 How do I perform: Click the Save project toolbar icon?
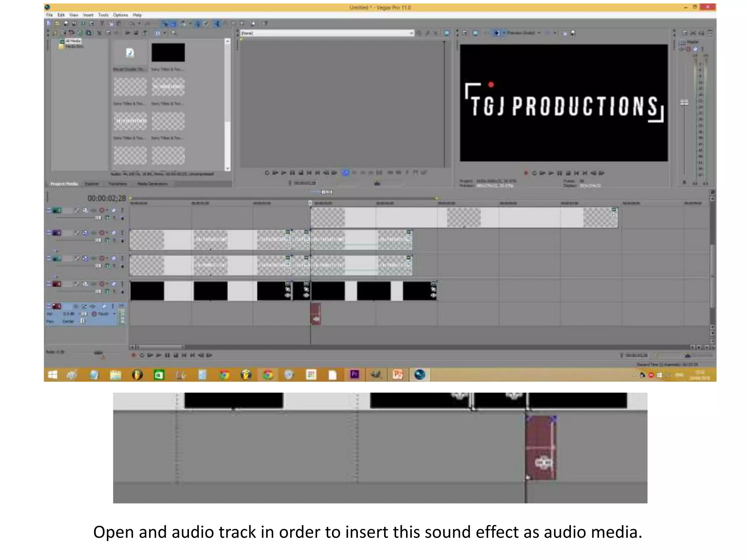(66, 23)
